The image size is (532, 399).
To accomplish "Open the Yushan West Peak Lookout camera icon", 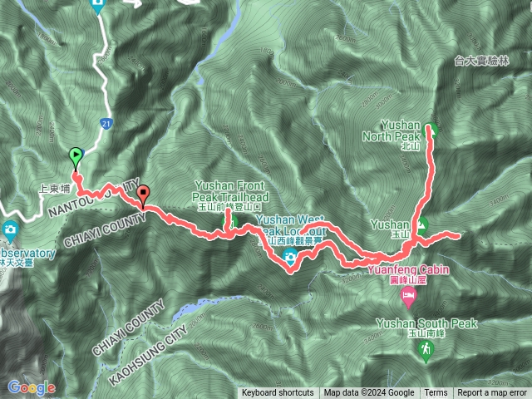I will pyautogui.click(x=290, y=256).
